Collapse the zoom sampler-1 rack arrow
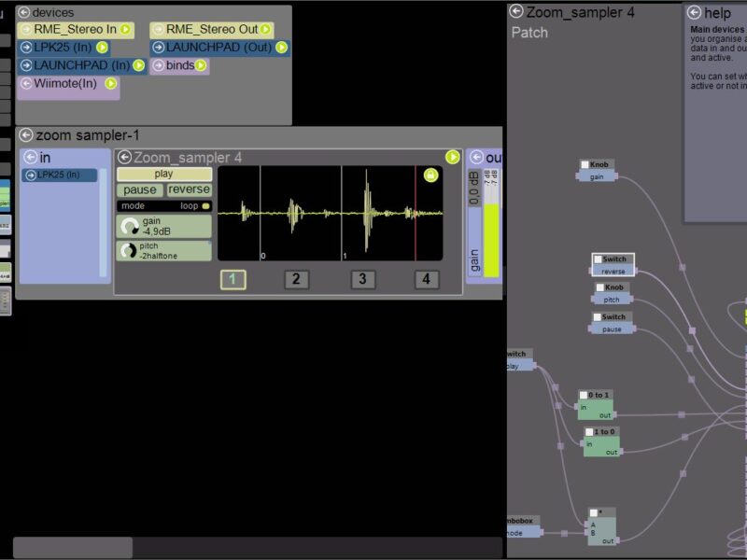Screen dimensions: 747x560 (25, 135)
